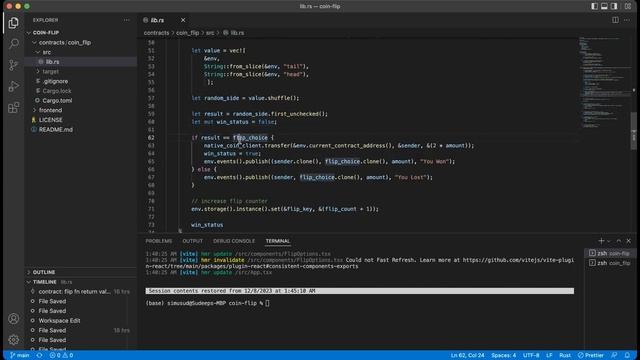Select first zsh coin-flip terminal
The width and height of the screenshot is (640, 360).
coord(610,253)
